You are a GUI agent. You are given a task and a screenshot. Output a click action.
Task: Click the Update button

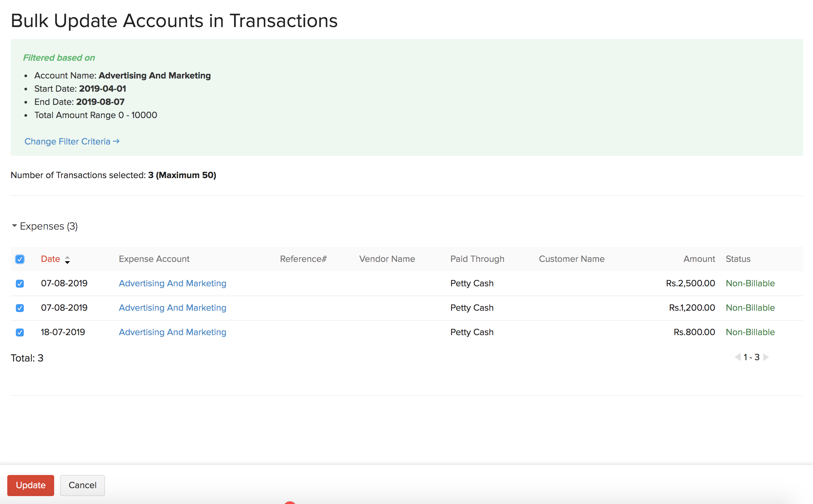pos(31,485)
